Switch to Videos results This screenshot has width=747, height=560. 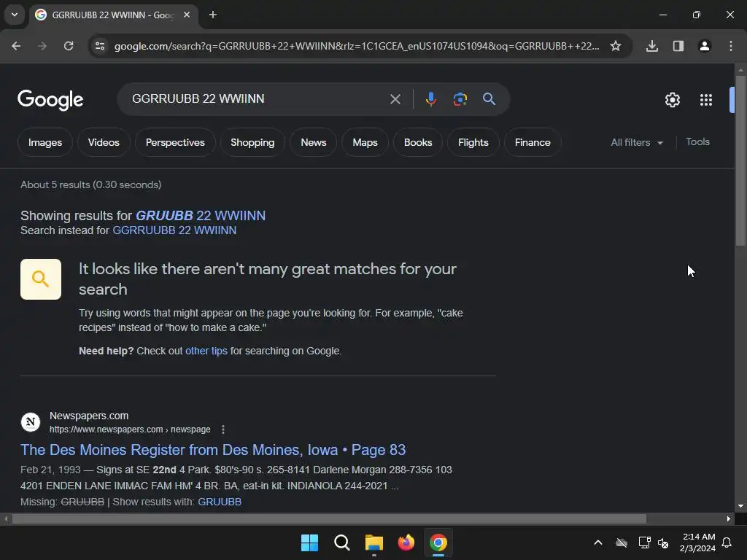tap(104, 142)
